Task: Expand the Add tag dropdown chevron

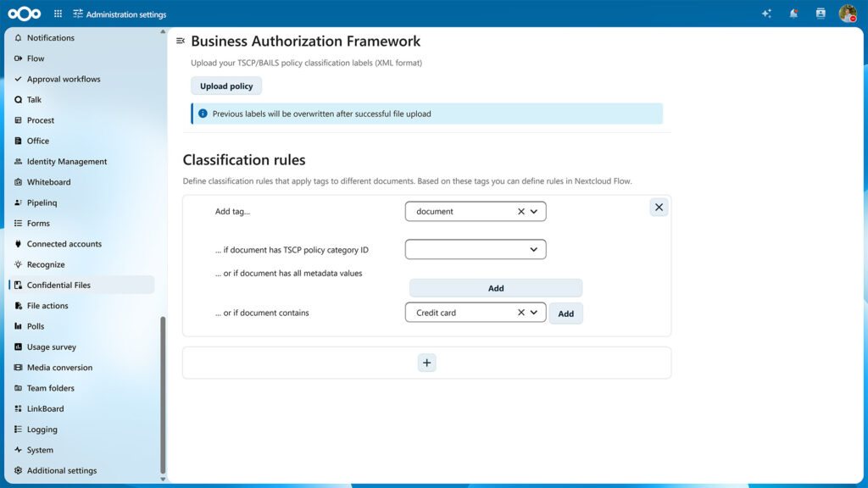Action: click(x=534, y=211)
